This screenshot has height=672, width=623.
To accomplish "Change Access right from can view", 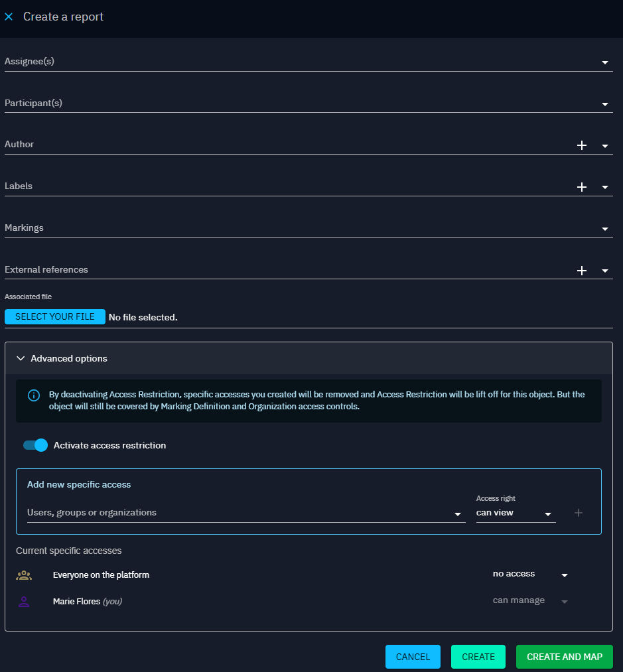I will pyautogui.click(x=515, y=513).
